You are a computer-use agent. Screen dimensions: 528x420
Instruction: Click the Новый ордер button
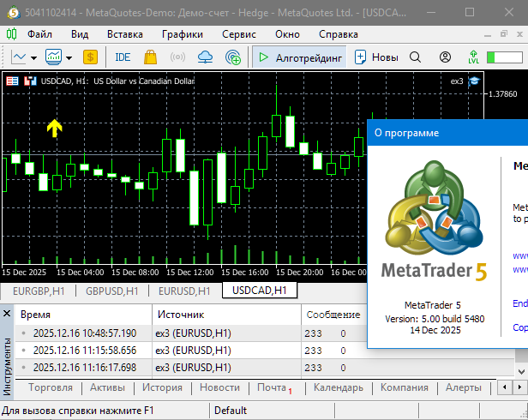coord(376,57)
